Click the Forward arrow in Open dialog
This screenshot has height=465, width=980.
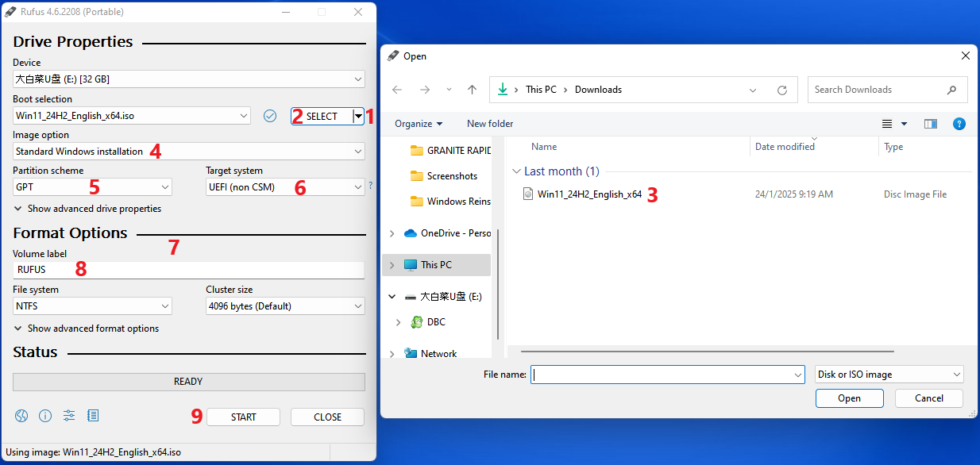click(425, 90)
